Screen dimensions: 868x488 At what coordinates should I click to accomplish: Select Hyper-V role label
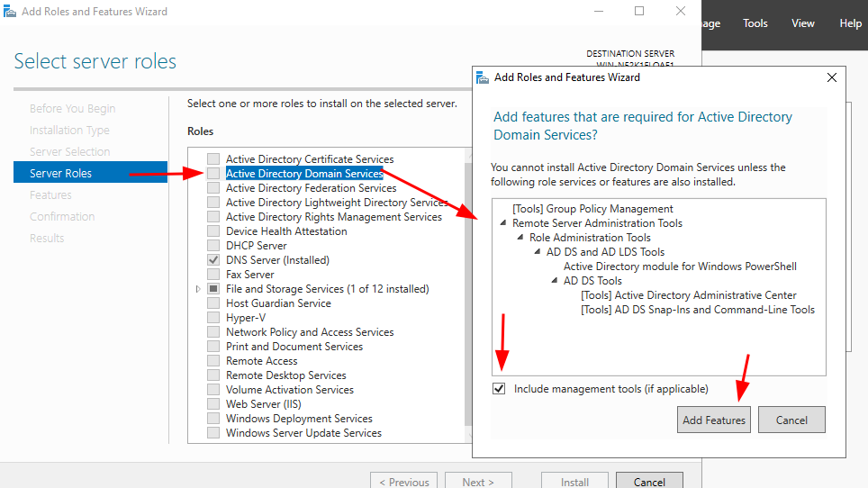coord(245,318)
